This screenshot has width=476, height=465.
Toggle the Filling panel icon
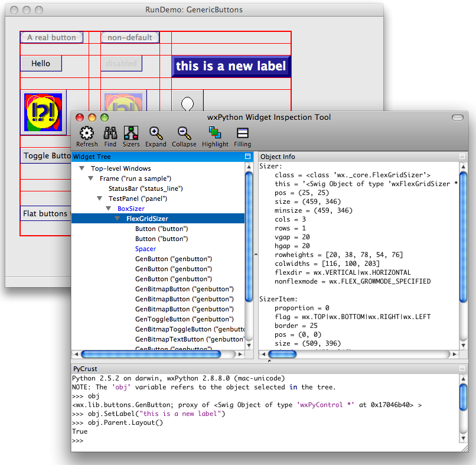tap(242, 134)
